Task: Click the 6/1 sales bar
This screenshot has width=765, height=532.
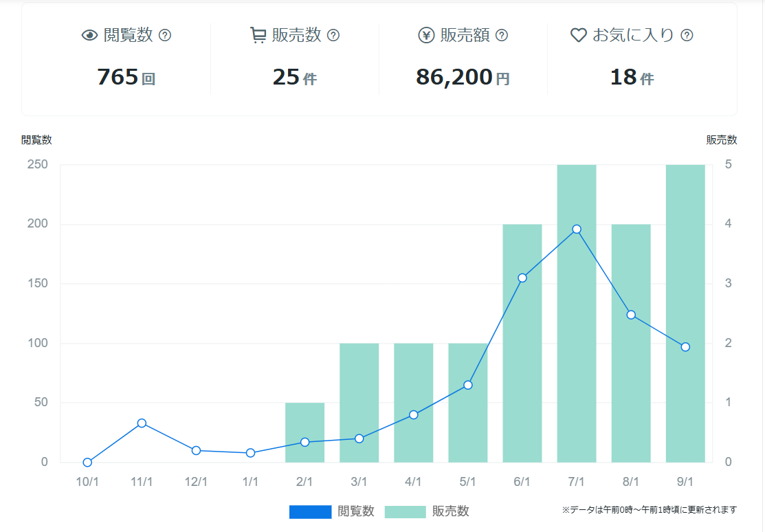Action: 522,343
